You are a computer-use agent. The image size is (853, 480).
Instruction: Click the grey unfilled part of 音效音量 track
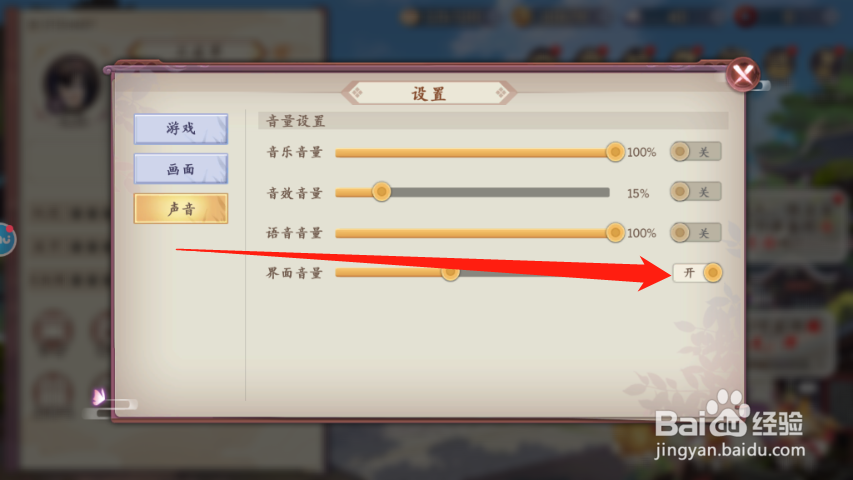point(500,192)
